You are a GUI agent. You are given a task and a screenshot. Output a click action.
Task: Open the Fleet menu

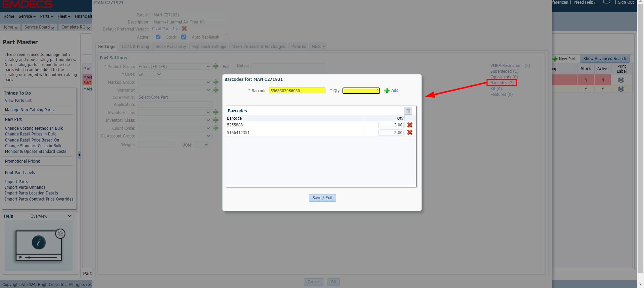tap(64, 16)
